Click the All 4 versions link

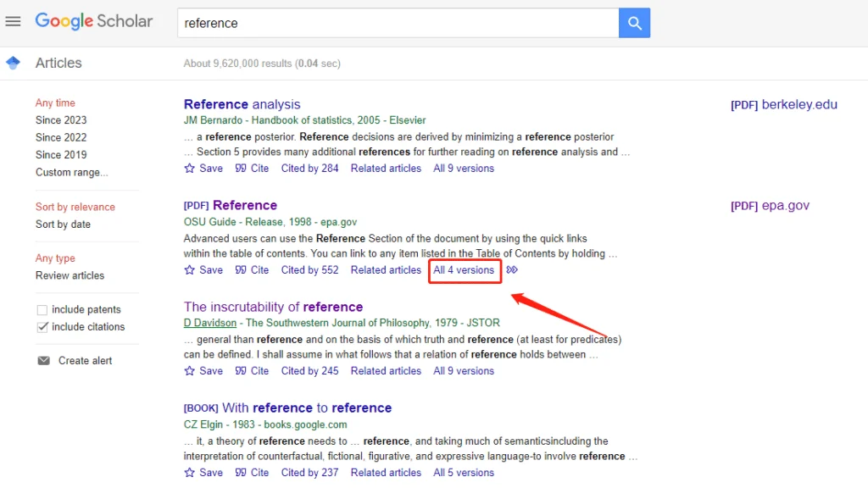click(x=464, y=270)
